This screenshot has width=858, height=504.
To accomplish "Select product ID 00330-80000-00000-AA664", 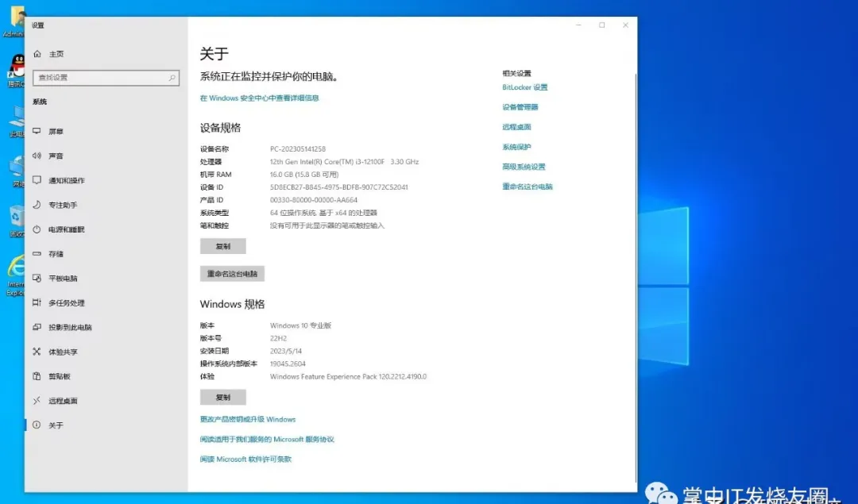I will (x=314, y=200).
